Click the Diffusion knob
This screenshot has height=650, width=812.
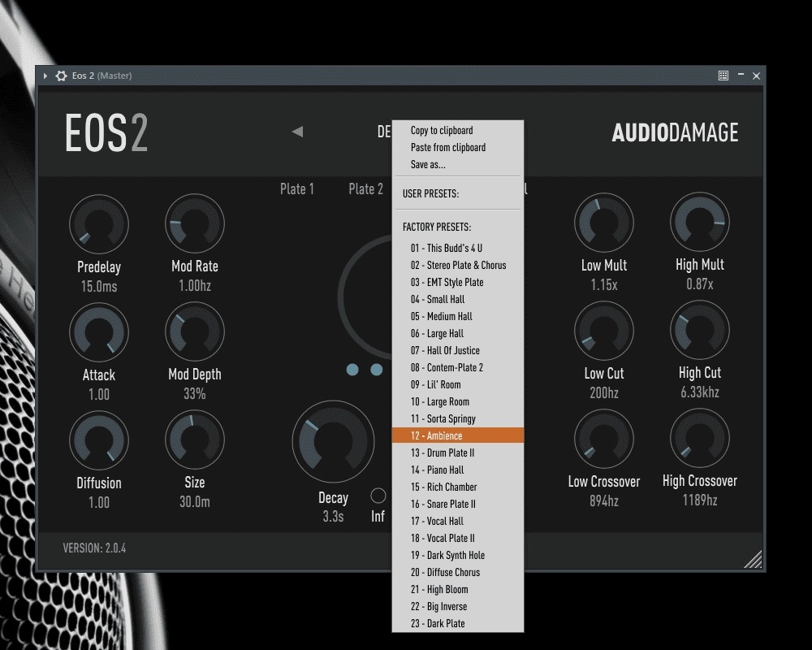[99, 440]
